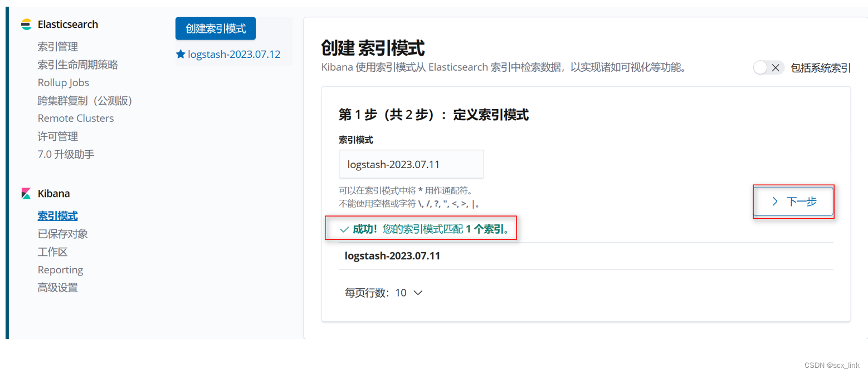Screen dimensions: 868x374
Task: Click the green success checkmark icon
Action: pyautogui.click(x=344, y=229)
